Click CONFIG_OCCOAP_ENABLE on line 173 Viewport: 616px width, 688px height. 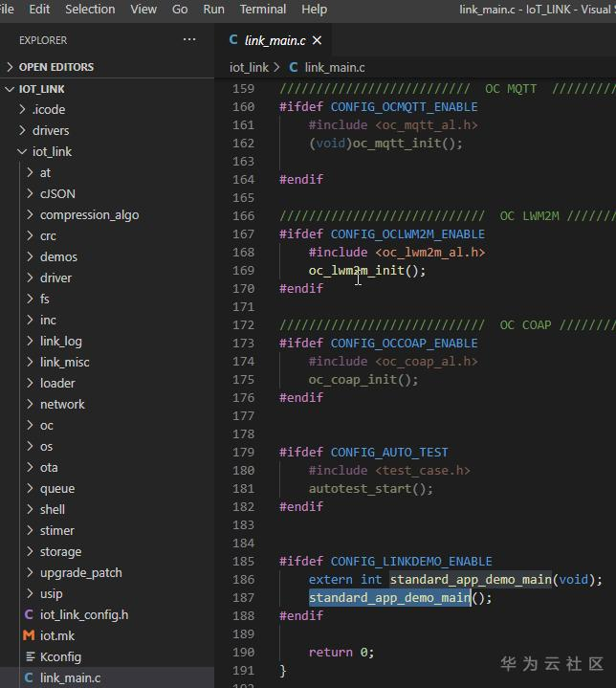tap(404, 344)
